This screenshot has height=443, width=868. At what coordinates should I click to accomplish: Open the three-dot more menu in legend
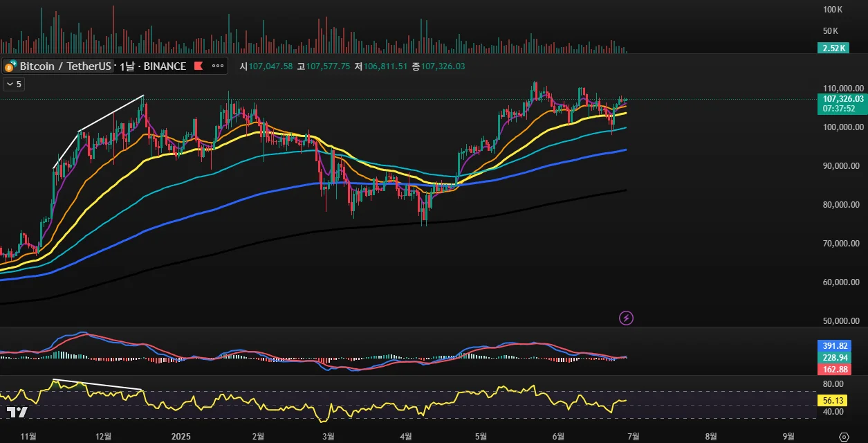click(218, 66)
